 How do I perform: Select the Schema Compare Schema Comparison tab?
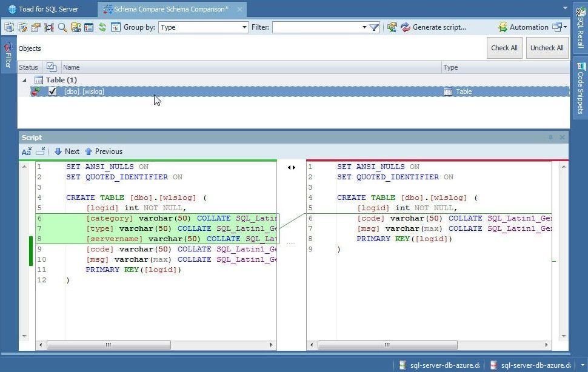[x=170, y=9]
